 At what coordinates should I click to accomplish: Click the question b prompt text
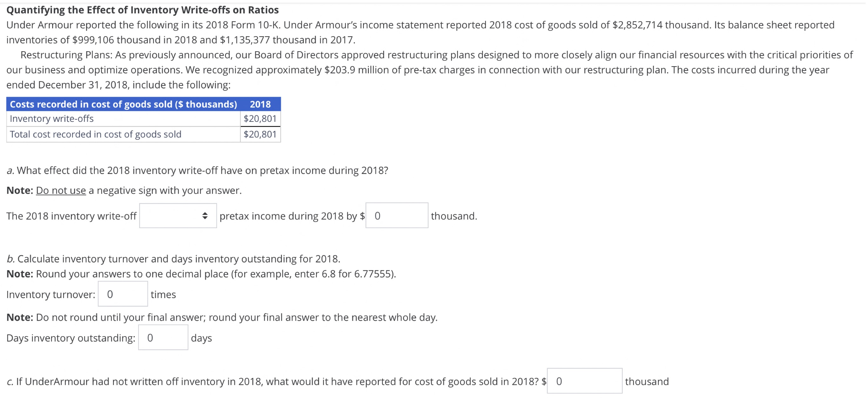[173, 259]
